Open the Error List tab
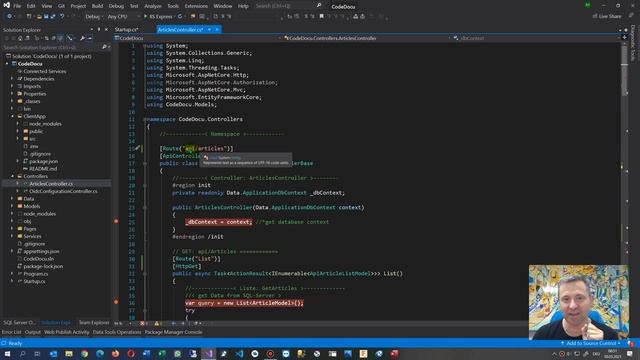Viewport: 640px width, 360px height. [x=11, y=332]
